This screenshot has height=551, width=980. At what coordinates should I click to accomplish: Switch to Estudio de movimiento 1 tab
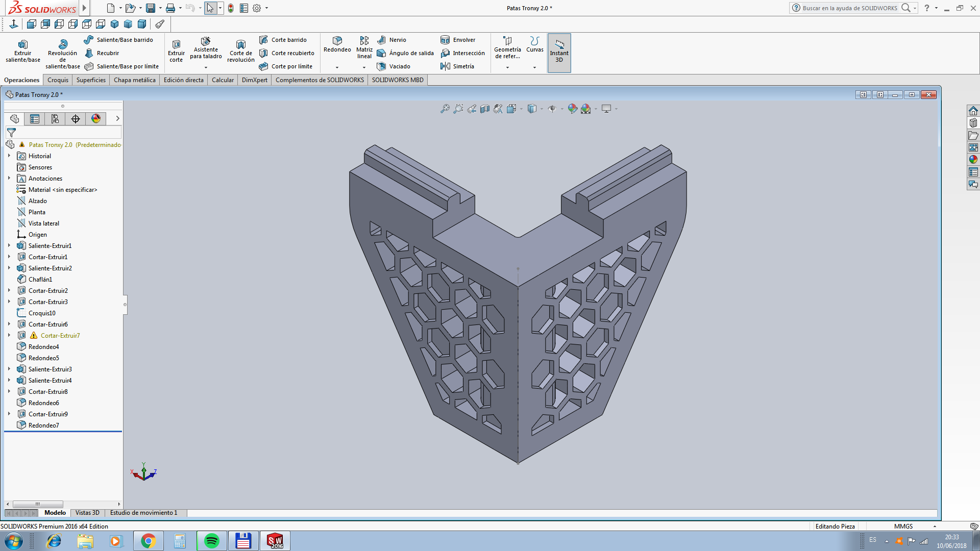click(144, 513)
